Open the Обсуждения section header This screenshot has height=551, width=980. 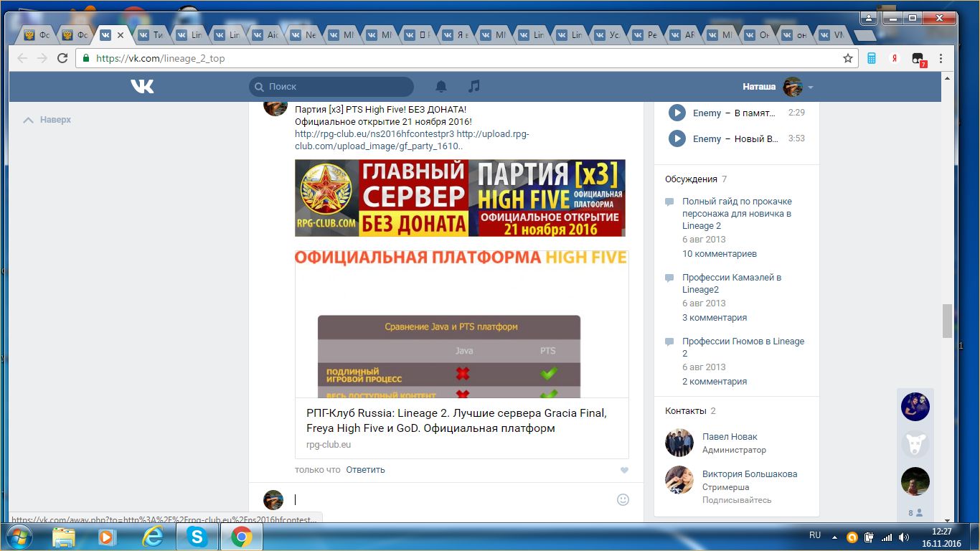[x=690, y=179]
